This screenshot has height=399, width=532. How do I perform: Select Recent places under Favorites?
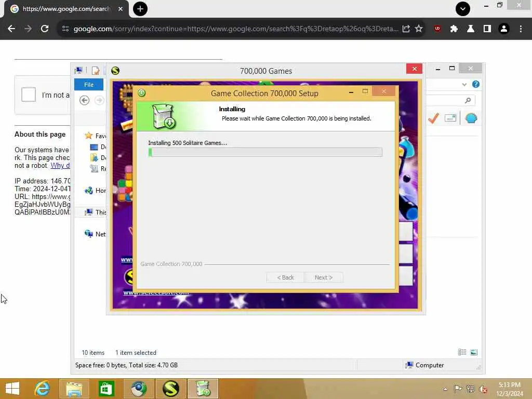(98, 169)
